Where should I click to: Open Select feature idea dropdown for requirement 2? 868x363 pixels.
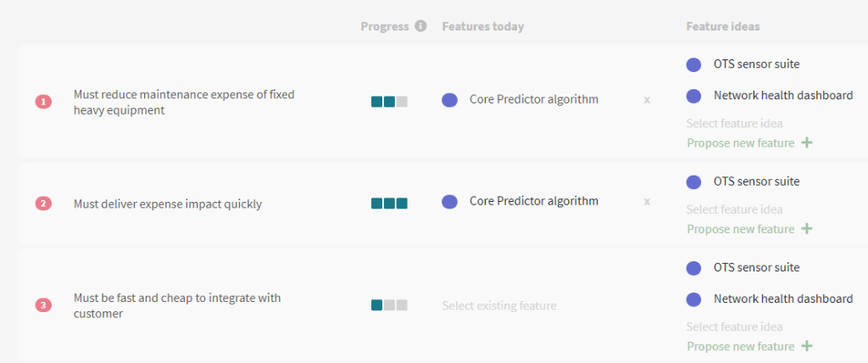[x=735, y=209]
